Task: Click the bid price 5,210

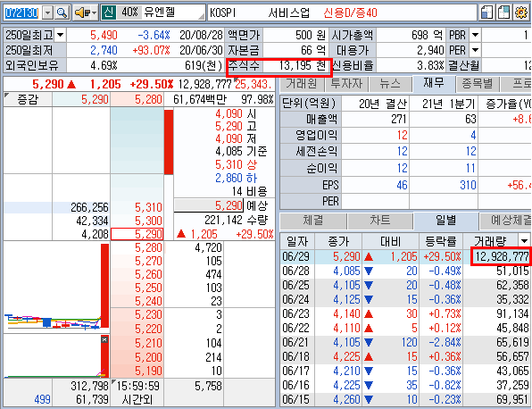Action: 148,343
